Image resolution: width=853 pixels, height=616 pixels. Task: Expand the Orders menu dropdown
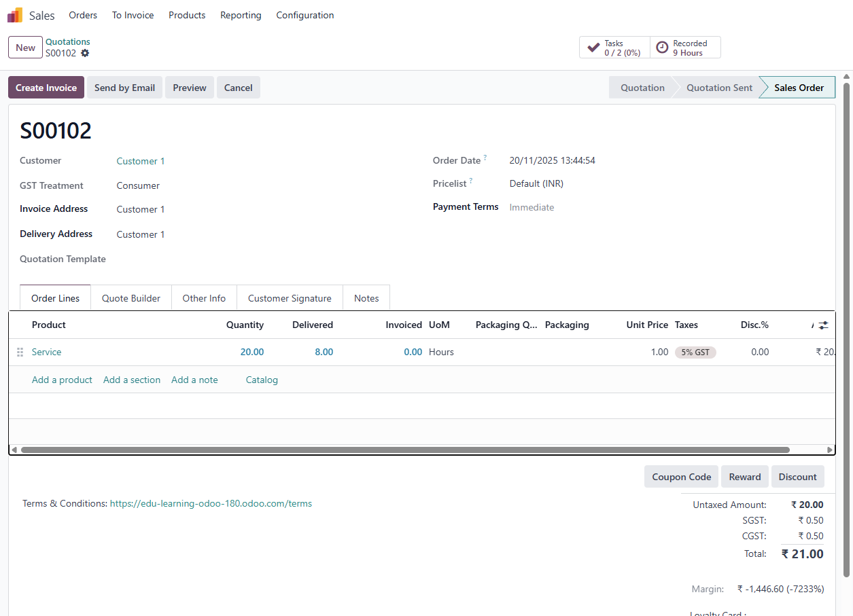click(x=83, y=15)
